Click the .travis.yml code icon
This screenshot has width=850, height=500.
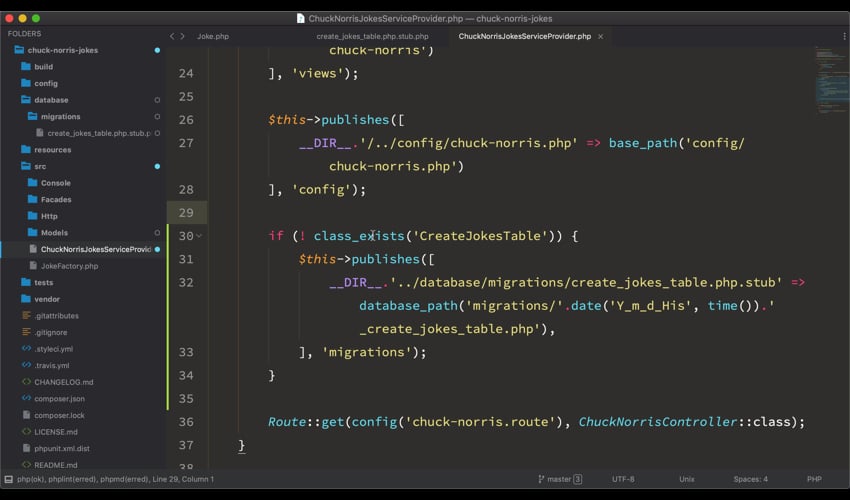pos(26,365)
